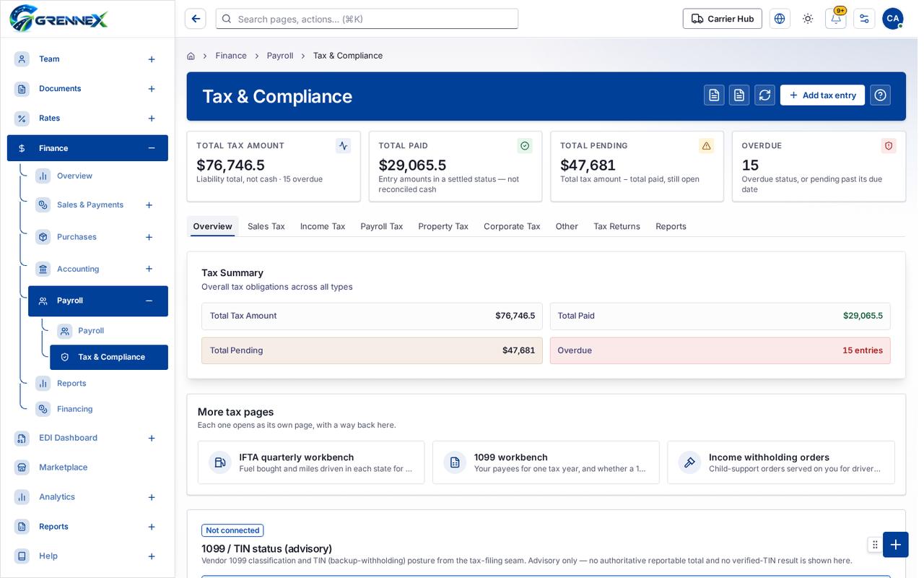
Task: Switch to the Sales Tax tab
Action: [266, 226]
